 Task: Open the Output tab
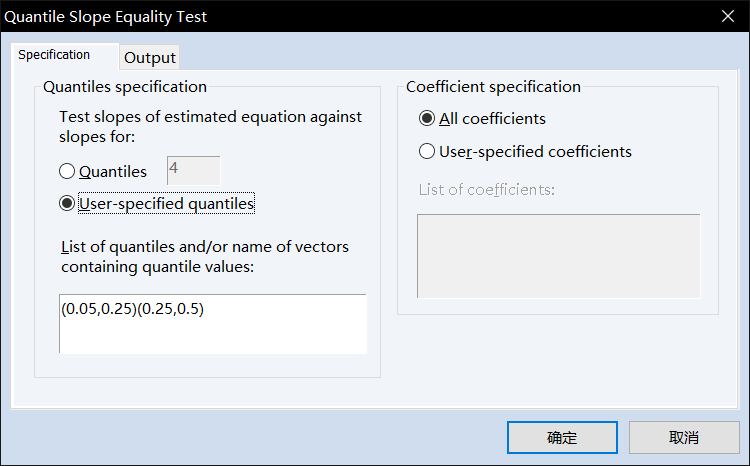click(150, 58)
